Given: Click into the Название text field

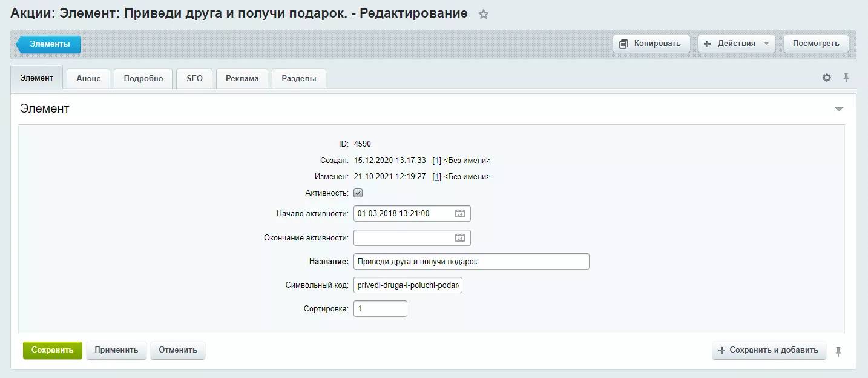Looking at the screenshot, I should click(472, 262).
